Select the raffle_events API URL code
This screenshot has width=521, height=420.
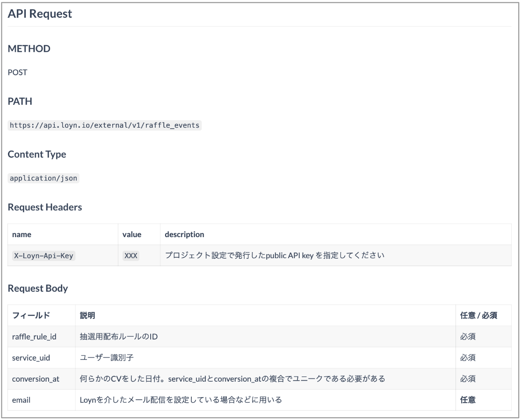(105, 125)
